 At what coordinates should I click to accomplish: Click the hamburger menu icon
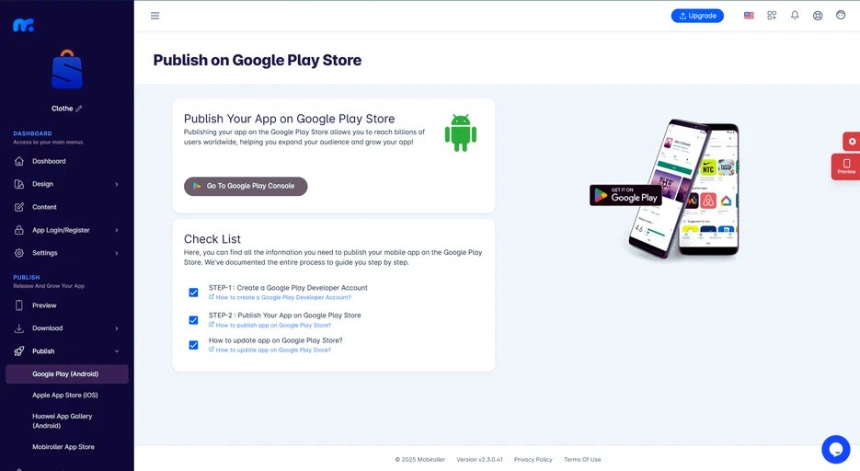[155, 15]
